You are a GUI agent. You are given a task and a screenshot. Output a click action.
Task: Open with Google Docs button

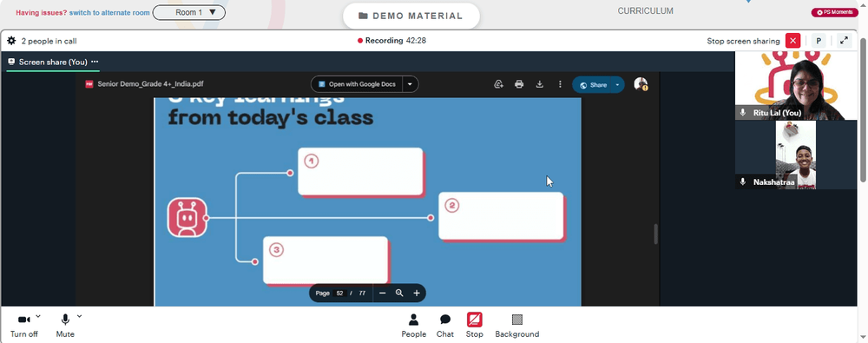tap(357, 84)
